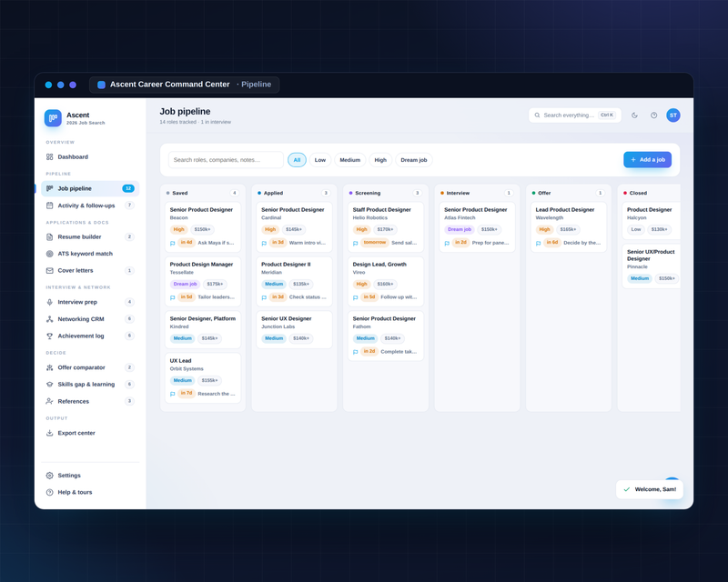The image size is (728, 582).
Task: Click the References person icon
Action: 50,401
